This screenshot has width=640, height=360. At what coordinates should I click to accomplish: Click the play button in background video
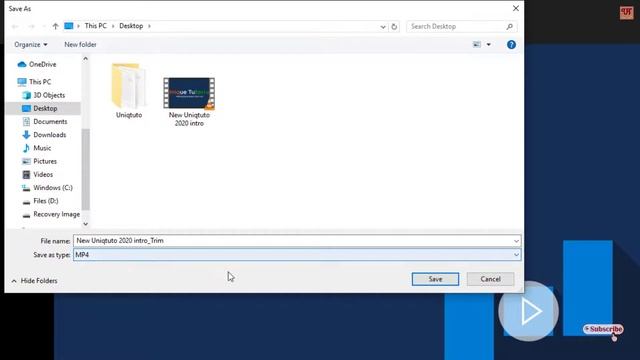point(528,311)
